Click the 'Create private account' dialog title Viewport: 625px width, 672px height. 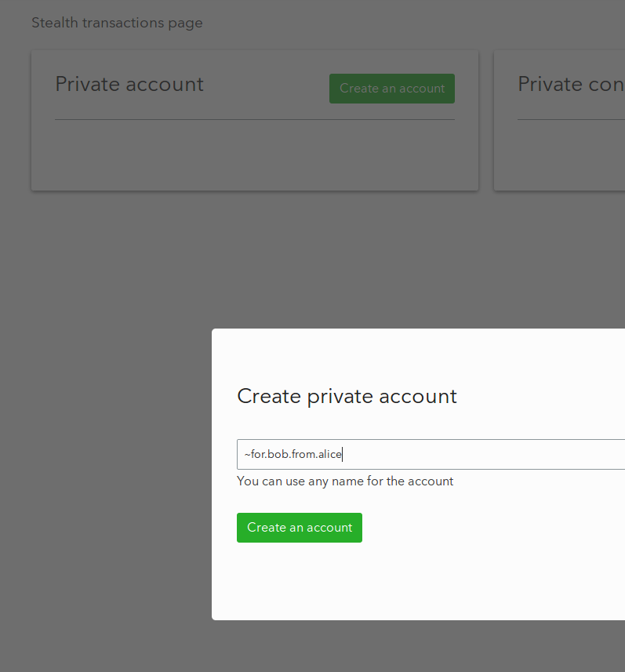(x=347, y=396)
